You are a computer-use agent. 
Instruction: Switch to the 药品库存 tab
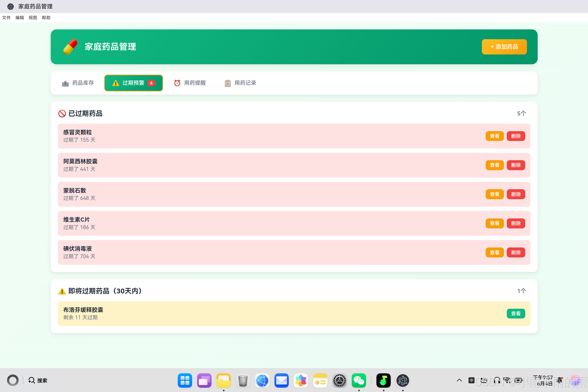pyautogui.click(x=78, y=83)
